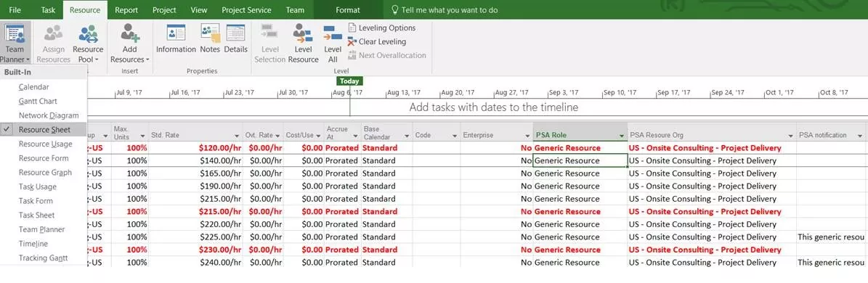Open the Team tab

point(295,10)
